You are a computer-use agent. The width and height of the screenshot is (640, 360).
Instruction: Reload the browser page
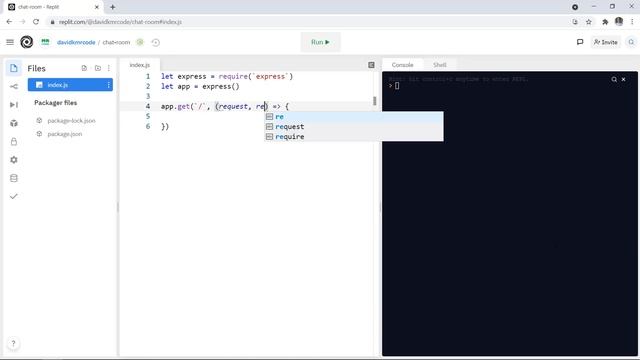pyautogui.click(x=36, y=22)
